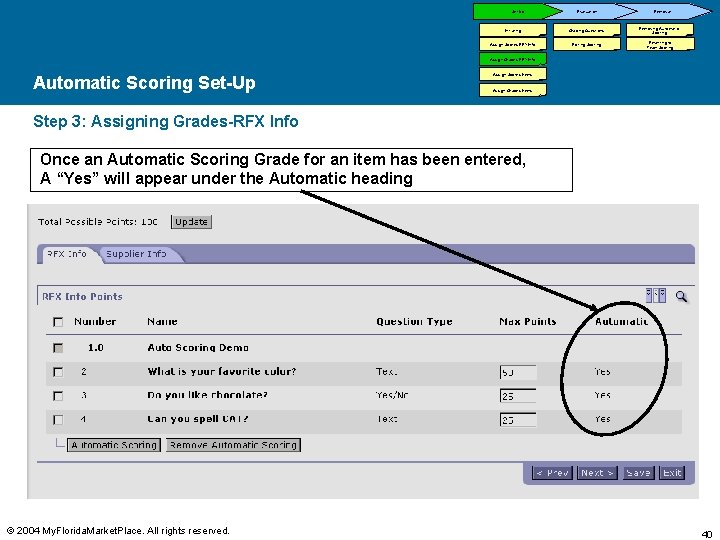The width and height of the screenshot is (720, 540).
Task: Click the 'RFX Info Points' section title
Action: coord(82,297)
